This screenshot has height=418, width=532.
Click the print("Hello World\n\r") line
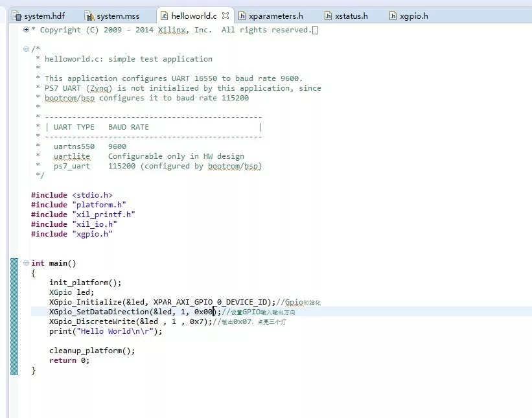(106, 331)
